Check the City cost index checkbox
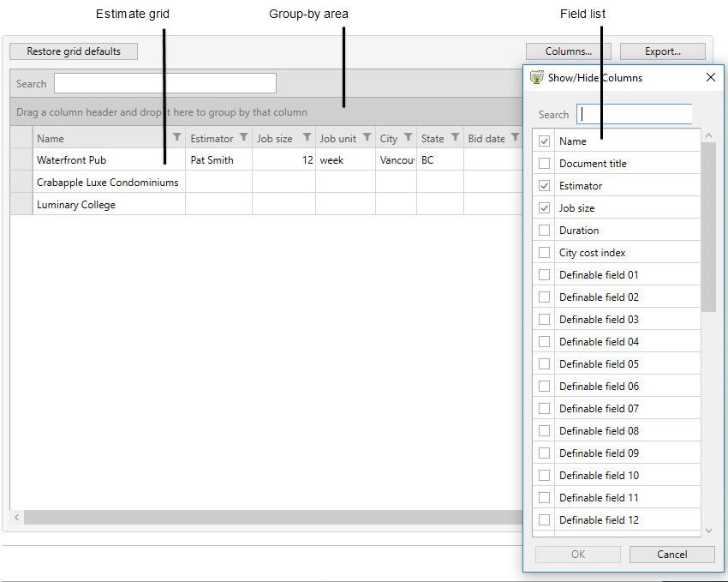 click(544, 253)
